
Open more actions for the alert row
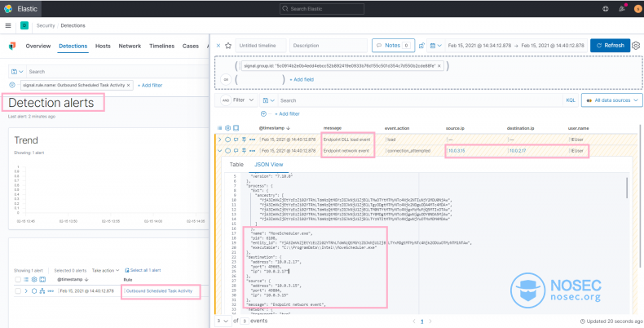tap(51, 291)
